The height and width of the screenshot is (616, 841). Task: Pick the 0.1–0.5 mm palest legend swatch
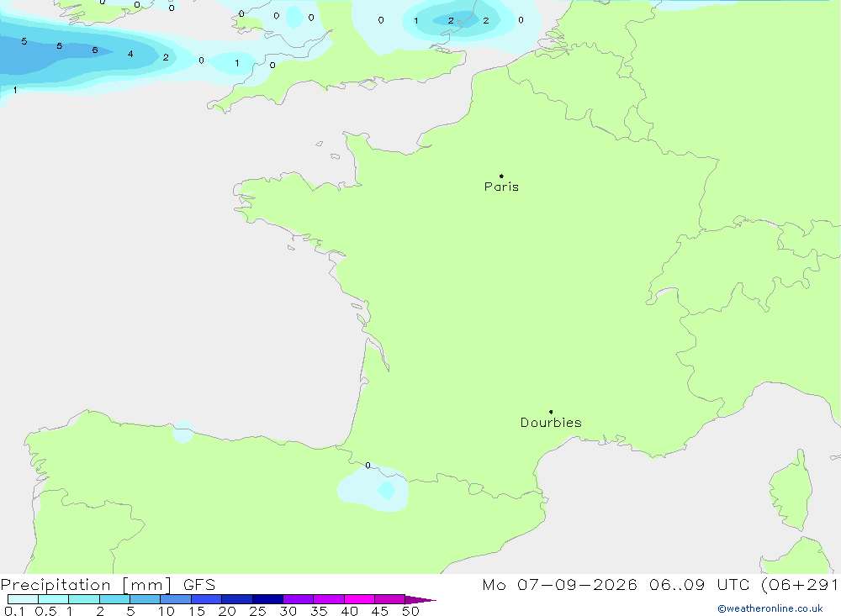23,599
